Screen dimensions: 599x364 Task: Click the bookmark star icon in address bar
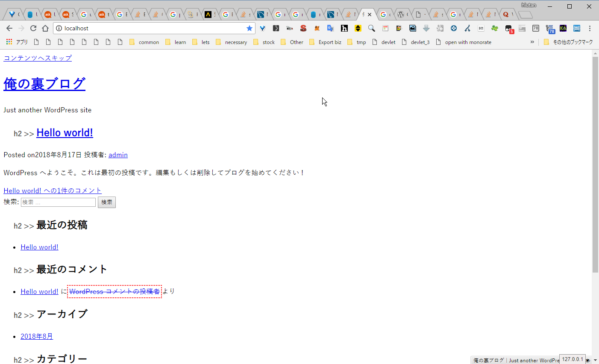250,28
